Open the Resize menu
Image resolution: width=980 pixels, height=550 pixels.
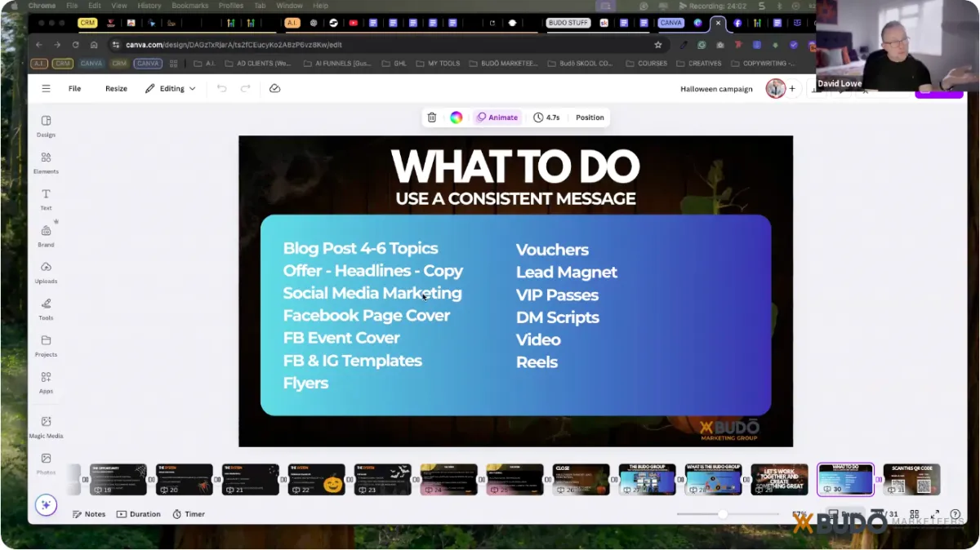coord(116,88)
